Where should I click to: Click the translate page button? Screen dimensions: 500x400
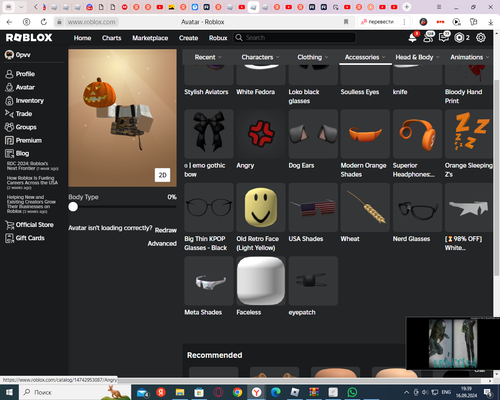378,22
